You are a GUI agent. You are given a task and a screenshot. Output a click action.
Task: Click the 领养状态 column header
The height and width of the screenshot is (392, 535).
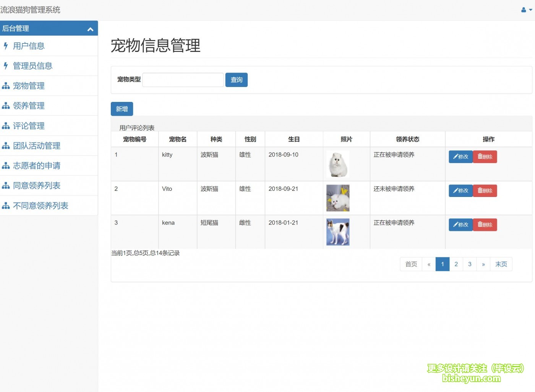tap(407, 139)
